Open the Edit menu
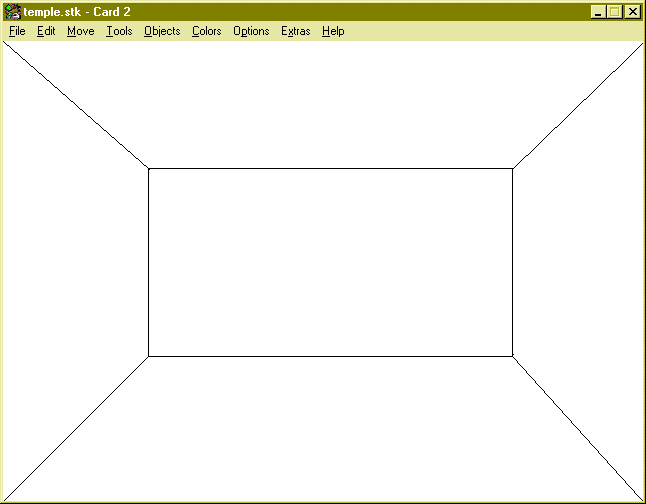The image size is (646, 504). tap(46, 31)
